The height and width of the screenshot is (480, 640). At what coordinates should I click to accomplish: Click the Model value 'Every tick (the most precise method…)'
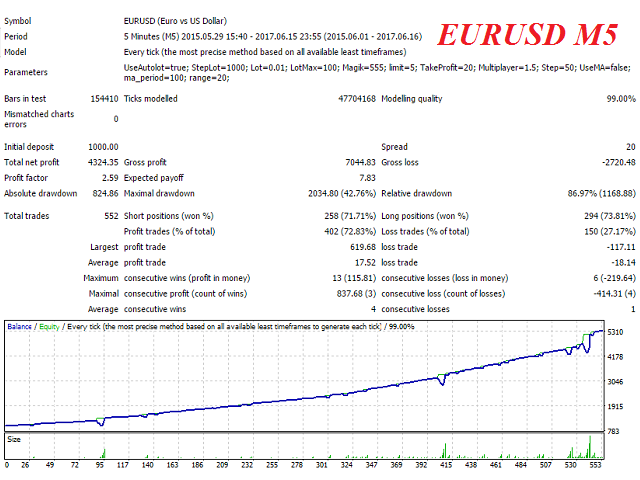[x=265, y=52]
